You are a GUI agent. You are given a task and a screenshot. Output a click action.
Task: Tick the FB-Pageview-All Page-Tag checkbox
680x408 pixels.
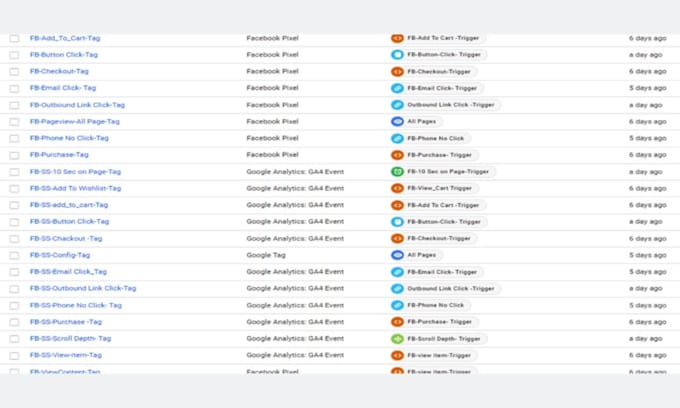click(x=14, y=122)
